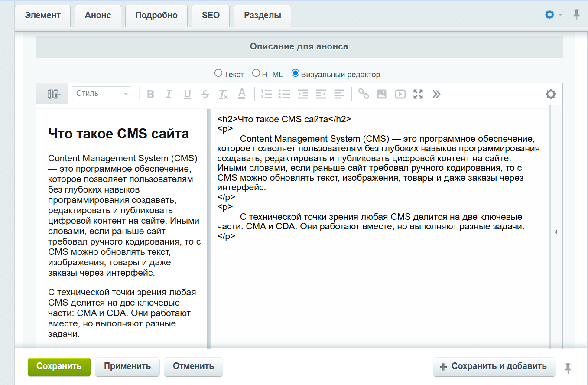Apply strikethrough formatting
This screenshot has width=588, height=385.
click(x=205, y=94)
